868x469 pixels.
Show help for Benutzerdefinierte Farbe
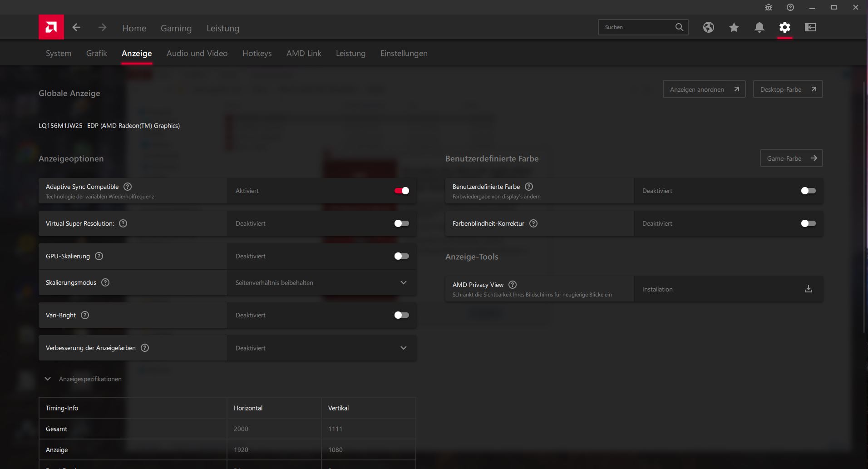pos(529,187)
